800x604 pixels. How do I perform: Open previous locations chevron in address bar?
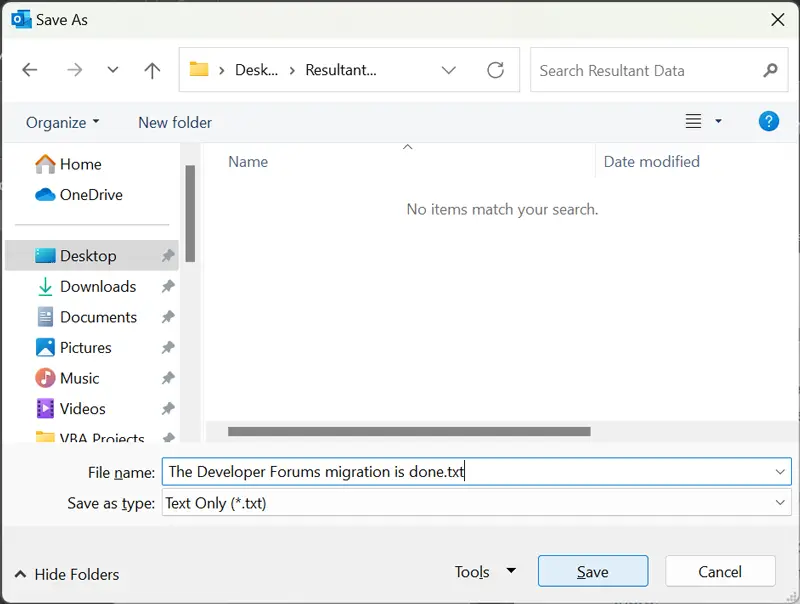(448, 70)
